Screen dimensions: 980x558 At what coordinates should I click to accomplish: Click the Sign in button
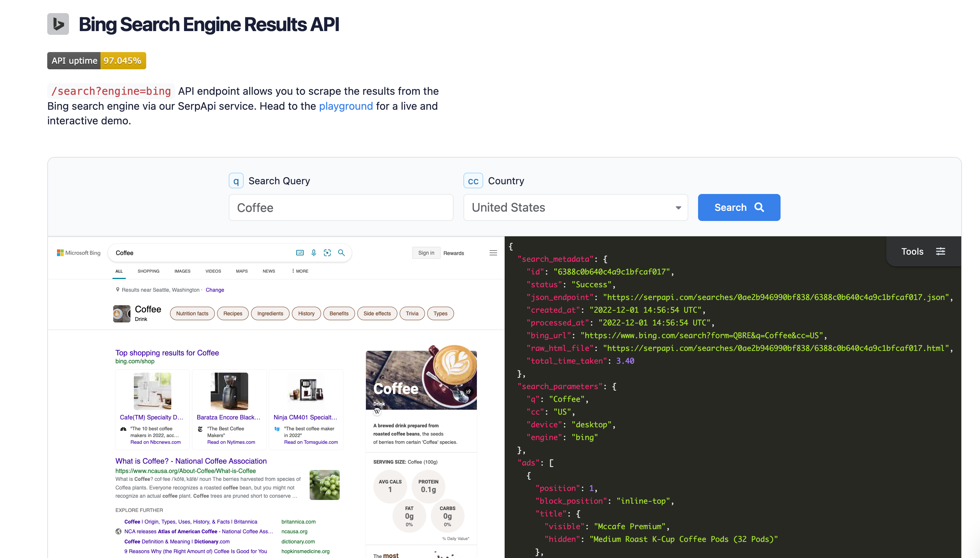point(426,253)
